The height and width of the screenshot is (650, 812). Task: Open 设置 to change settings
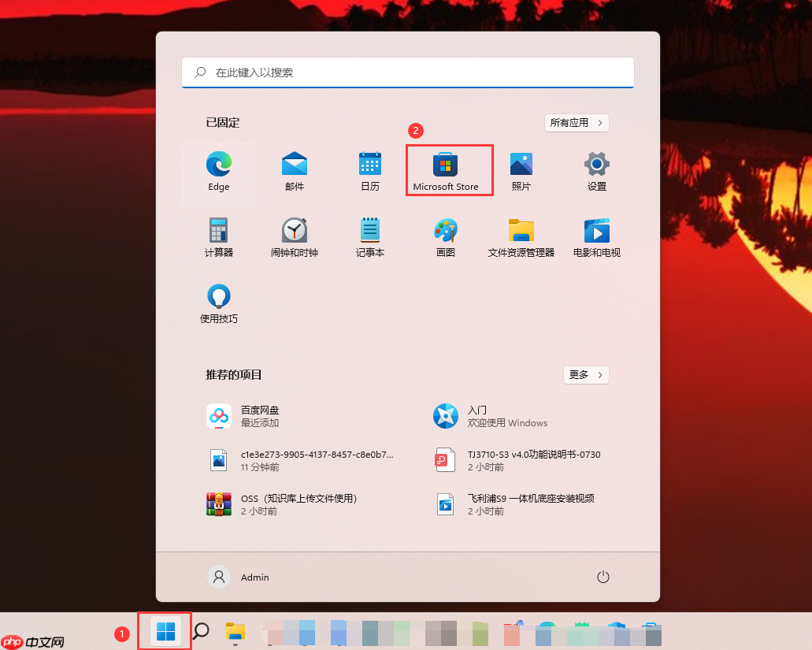[596, 169]
